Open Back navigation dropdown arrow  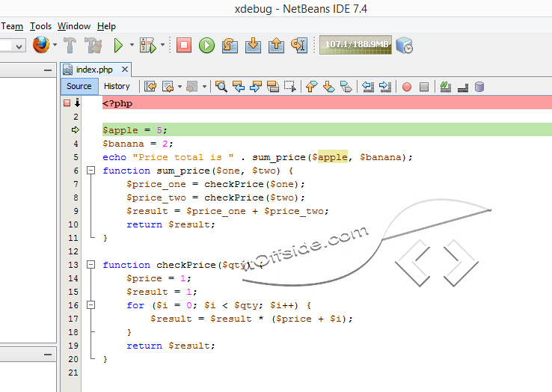180,86
